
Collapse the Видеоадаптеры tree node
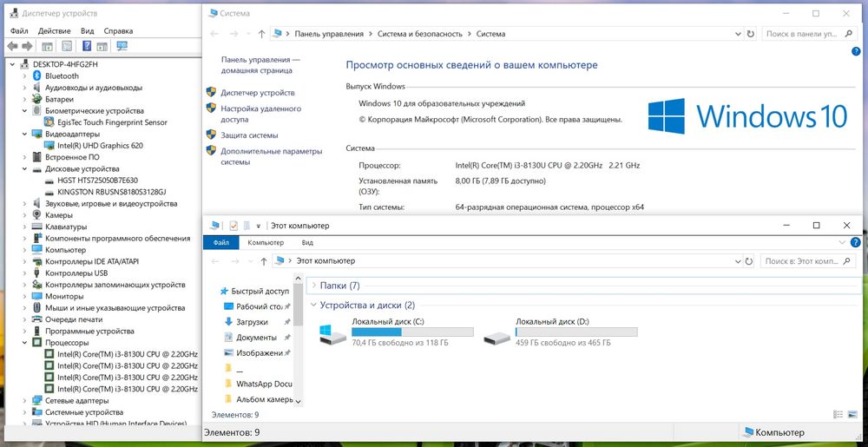(x=25, y=134)
